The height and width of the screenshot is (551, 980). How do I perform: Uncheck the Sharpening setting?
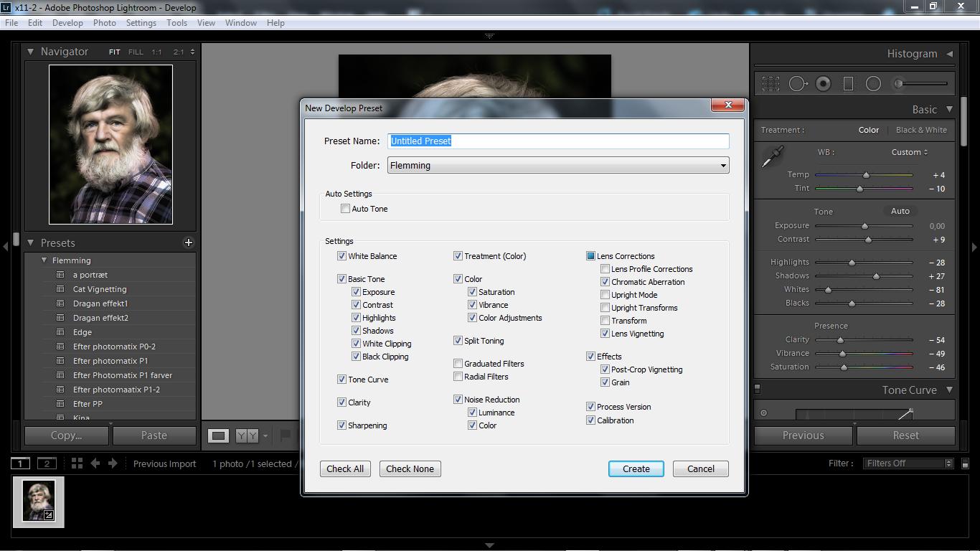click(x=341, y=425)
